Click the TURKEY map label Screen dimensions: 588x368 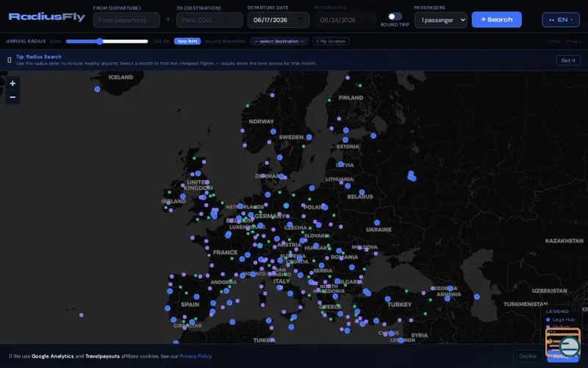pos(399,305)
